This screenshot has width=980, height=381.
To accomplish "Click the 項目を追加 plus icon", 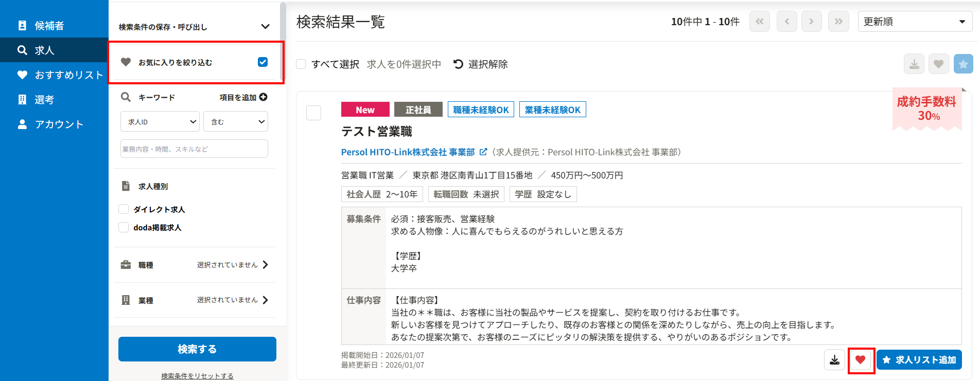I will (264, 97).
